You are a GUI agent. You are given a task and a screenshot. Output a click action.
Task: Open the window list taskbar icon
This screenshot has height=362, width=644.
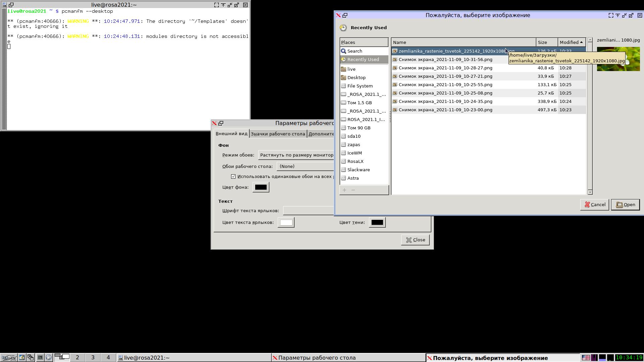[31, 357]
